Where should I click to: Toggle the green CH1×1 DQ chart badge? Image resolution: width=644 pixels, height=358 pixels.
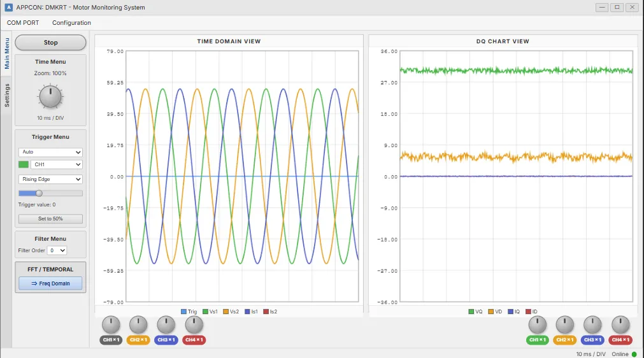[x=537, y=340]
